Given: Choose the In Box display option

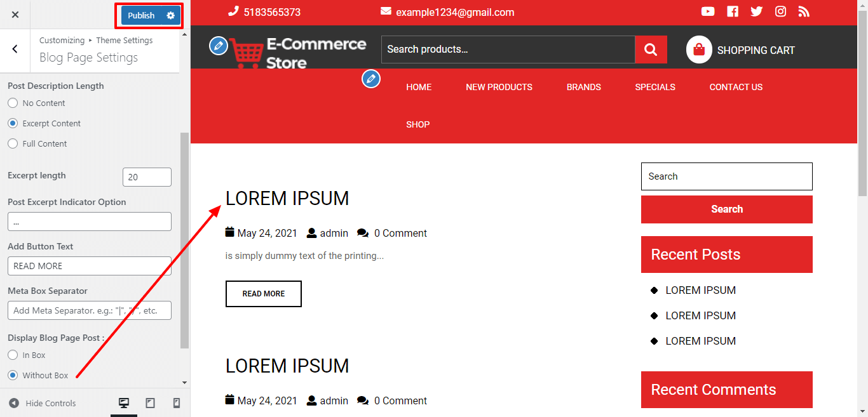Looking at the screenshot, I should click(13, 355).
